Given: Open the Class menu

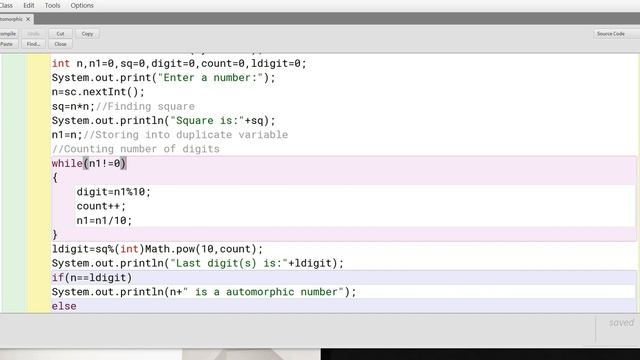Looking at the screenshot, I should (x=6, y=5).
